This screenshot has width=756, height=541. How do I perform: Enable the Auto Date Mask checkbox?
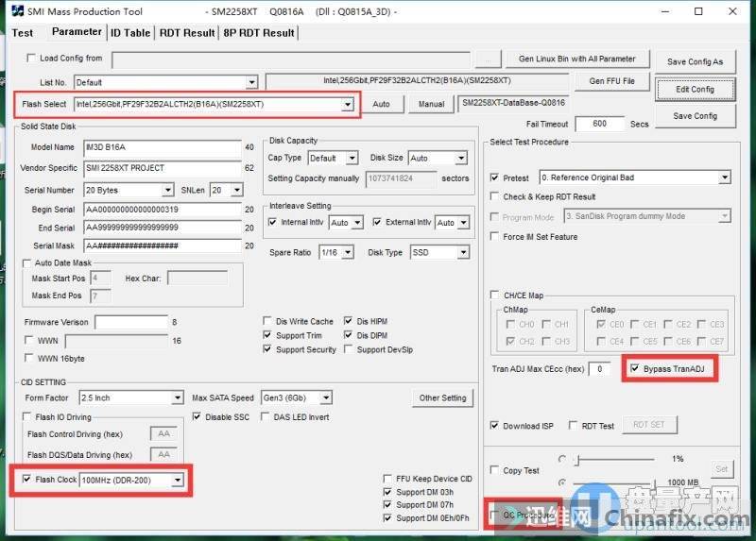pyautogui.click(x=27, y=263)
